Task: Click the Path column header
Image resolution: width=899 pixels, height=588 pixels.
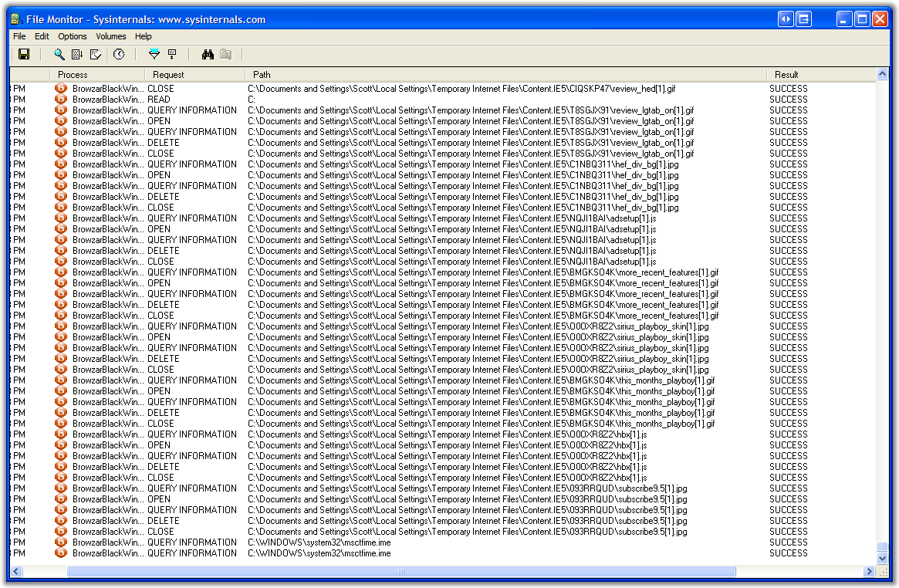Action: [505, 75]
